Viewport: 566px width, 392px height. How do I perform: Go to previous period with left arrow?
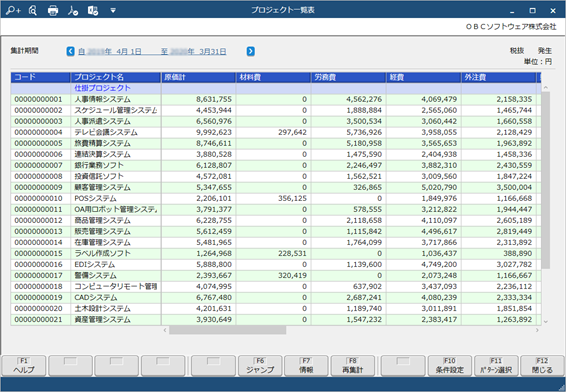coord(70,51)
